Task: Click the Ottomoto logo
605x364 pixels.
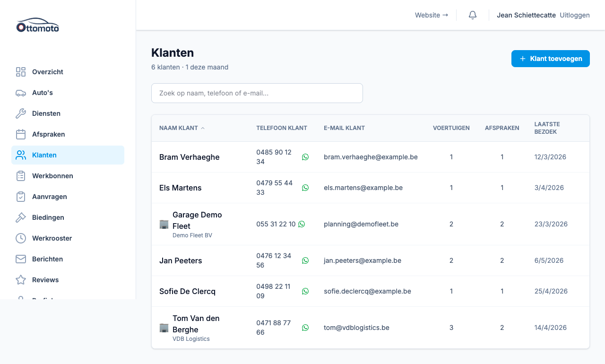Action: point(38,25)
